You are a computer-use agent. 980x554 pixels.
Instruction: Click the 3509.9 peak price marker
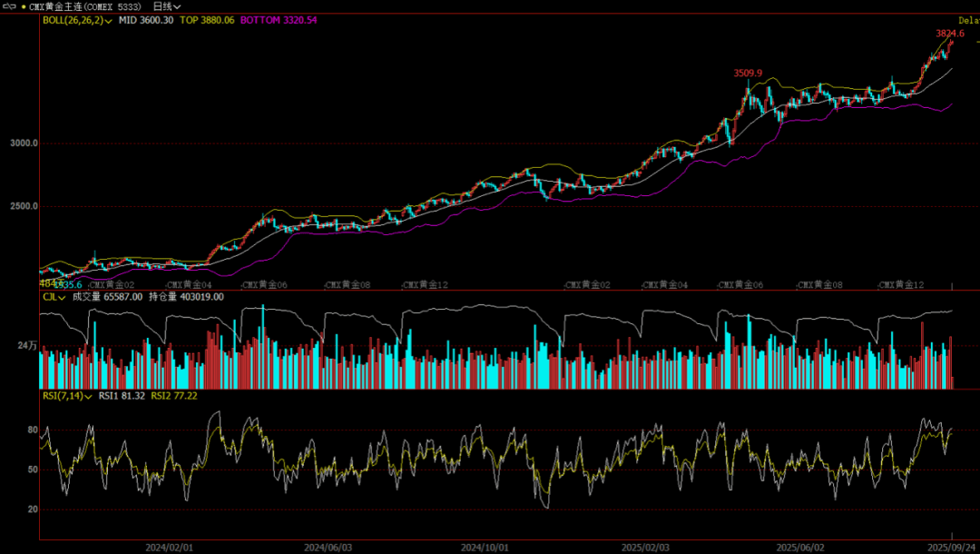click(748, 73)
